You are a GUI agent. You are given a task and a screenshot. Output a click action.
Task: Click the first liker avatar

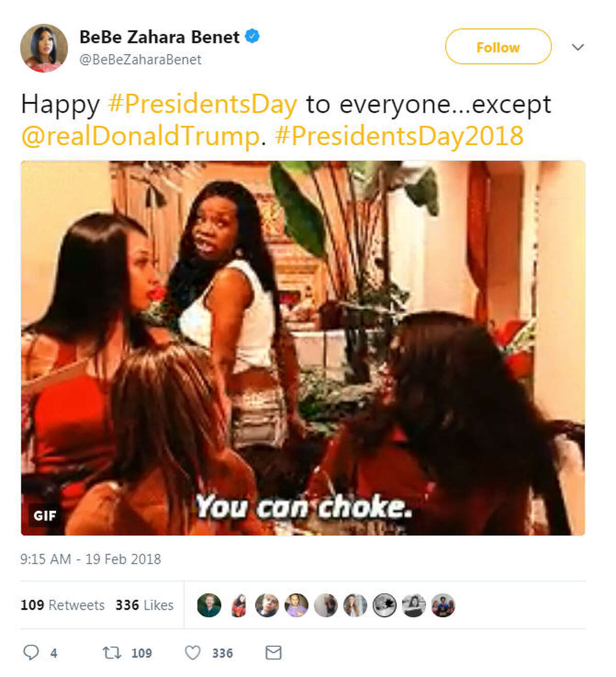pyautogui.click(x=209, y=605)
